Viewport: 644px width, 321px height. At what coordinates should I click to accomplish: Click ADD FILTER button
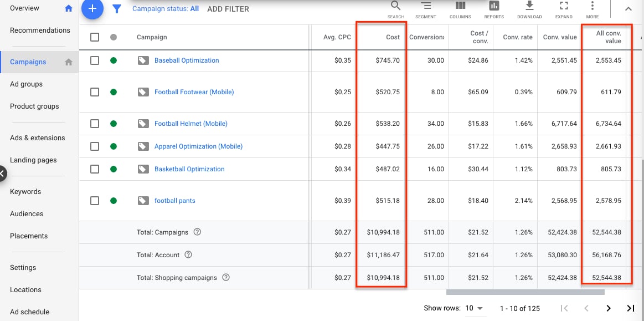click(x=228, y=9)
